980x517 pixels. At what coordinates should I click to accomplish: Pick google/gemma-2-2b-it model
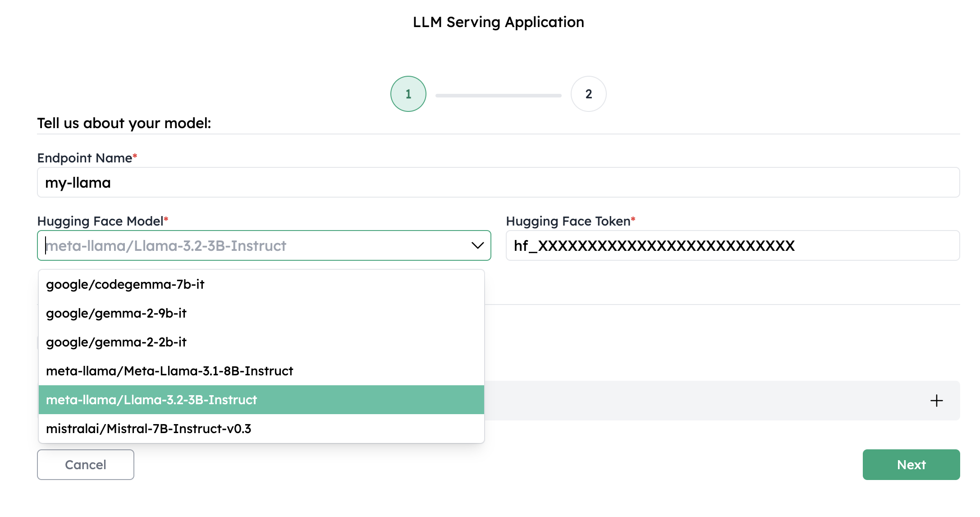coord(261,342)
